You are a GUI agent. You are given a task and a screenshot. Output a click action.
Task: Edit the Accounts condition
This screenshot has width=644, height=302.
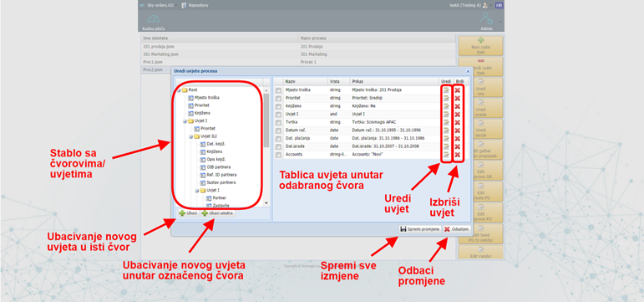tap(446, 155)
